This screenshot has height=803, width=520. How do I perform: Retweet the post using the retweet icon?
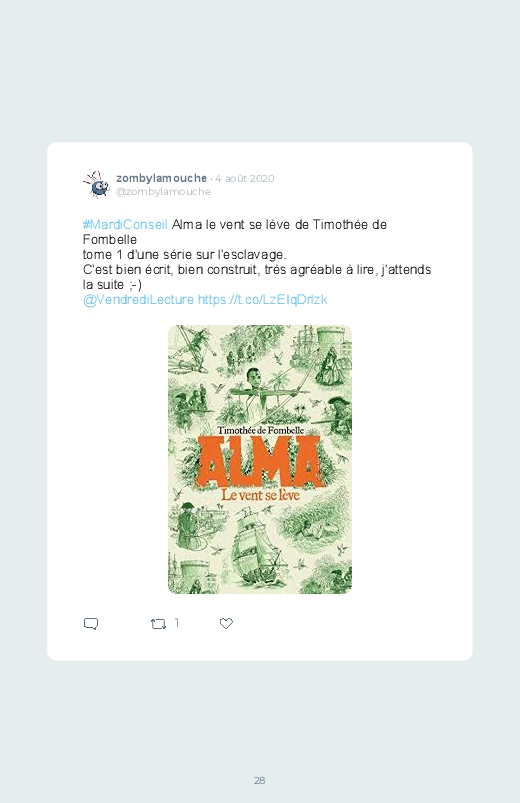[158, 624]
